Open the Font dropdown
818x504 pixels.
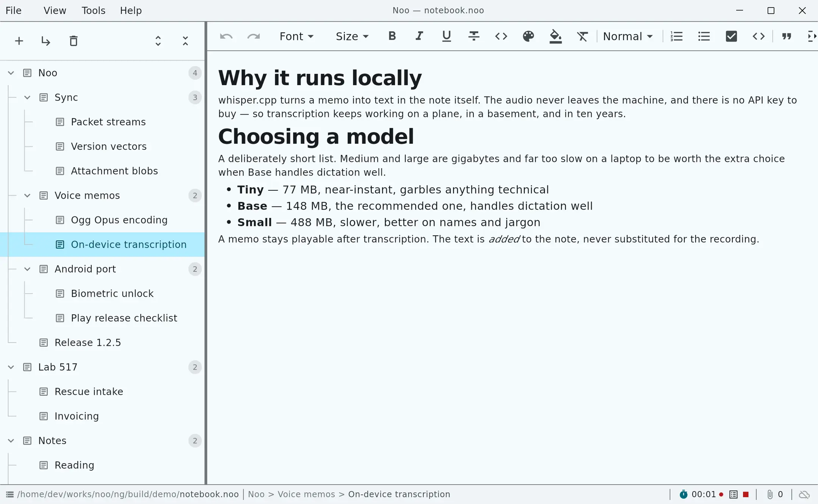(297, 36)
